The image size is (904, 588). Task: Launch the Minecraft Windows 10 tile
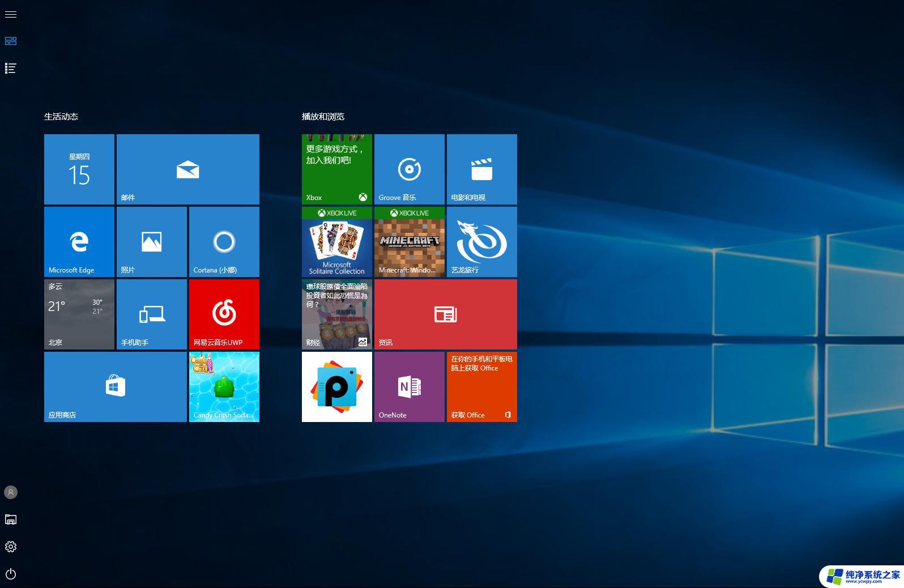tap(410, 242)
